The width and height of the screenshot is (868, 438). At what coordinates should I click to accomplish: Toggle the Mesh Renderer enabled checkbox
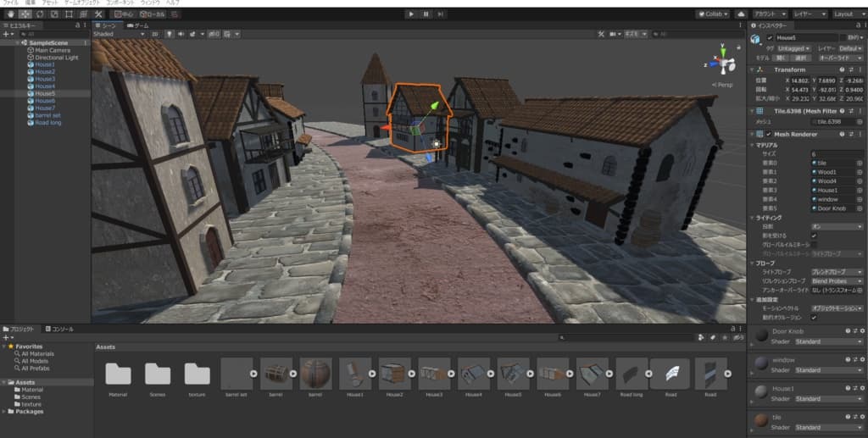(x=770, y=134)
